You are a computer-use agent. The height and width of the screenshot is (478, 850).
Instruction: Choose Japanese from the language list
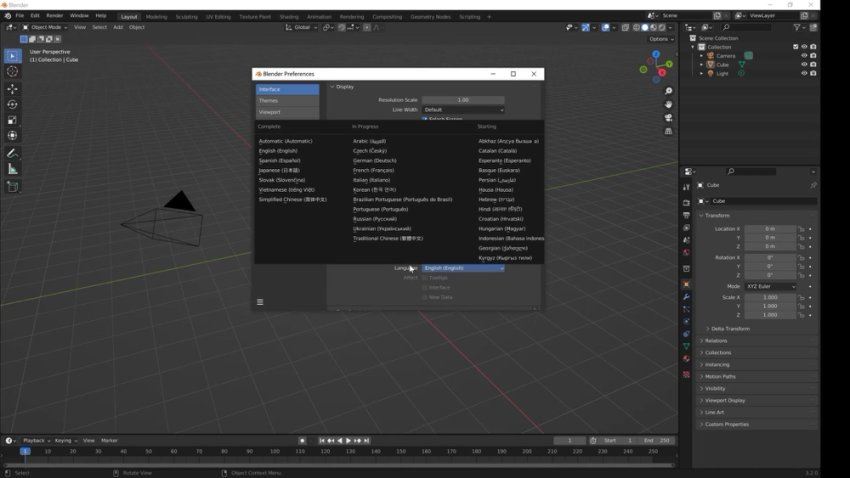(279, 170)
